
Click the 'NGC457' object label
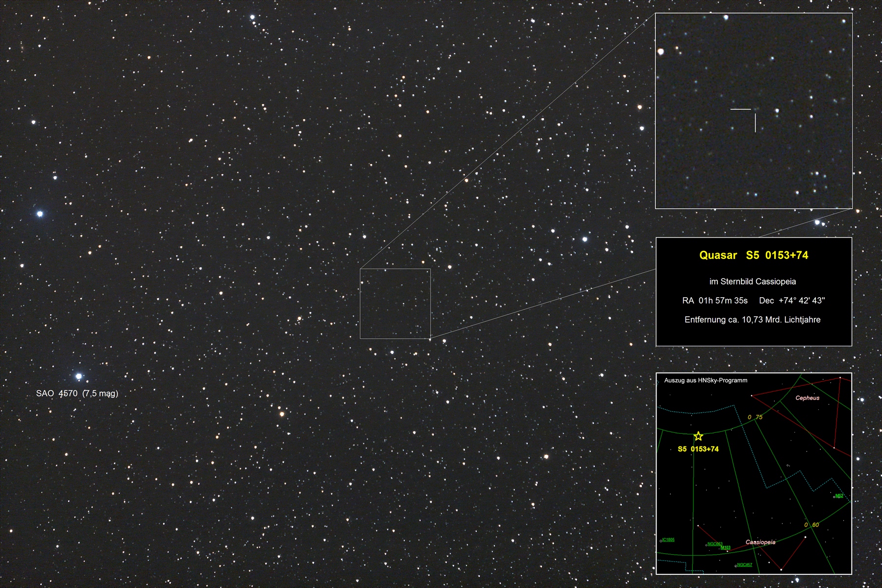(744, 565)
